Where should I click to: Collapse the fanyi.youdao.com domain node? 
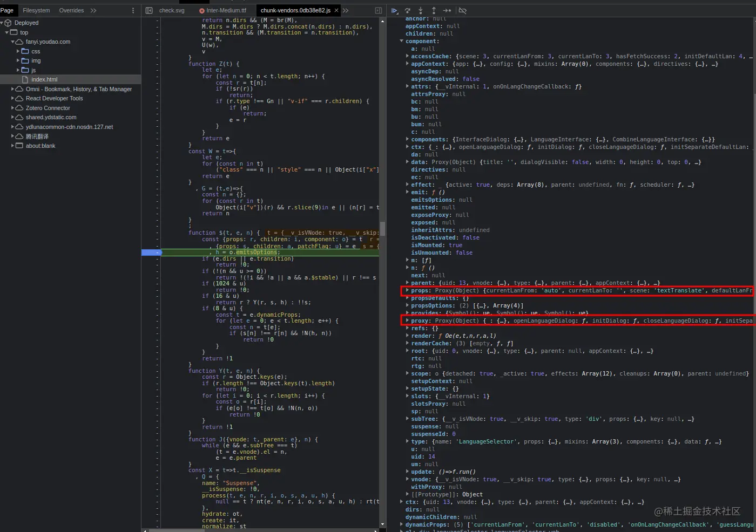(13, 42)
